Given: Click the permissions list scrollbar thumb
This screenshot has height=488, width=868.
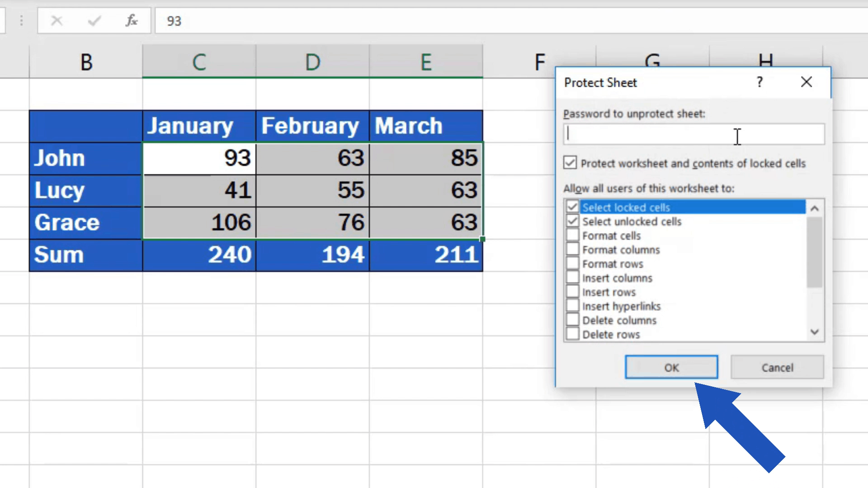Looking at the screenshot, I should pyautogui.click(x=814, y=252).
